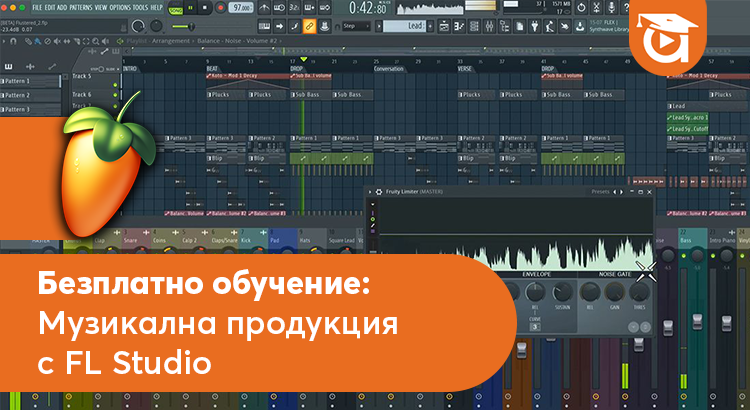The width and height of the screenshot is (750, 410).
Task: Open the HELP menu
Action: pos(156,8)
